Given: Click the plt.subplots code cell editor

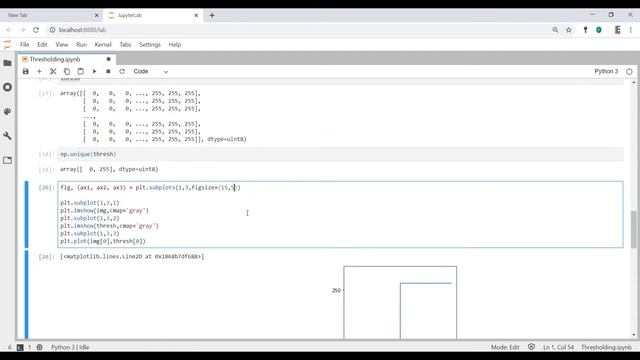Looking at the screenshot, I should click(x=340, y=214).
